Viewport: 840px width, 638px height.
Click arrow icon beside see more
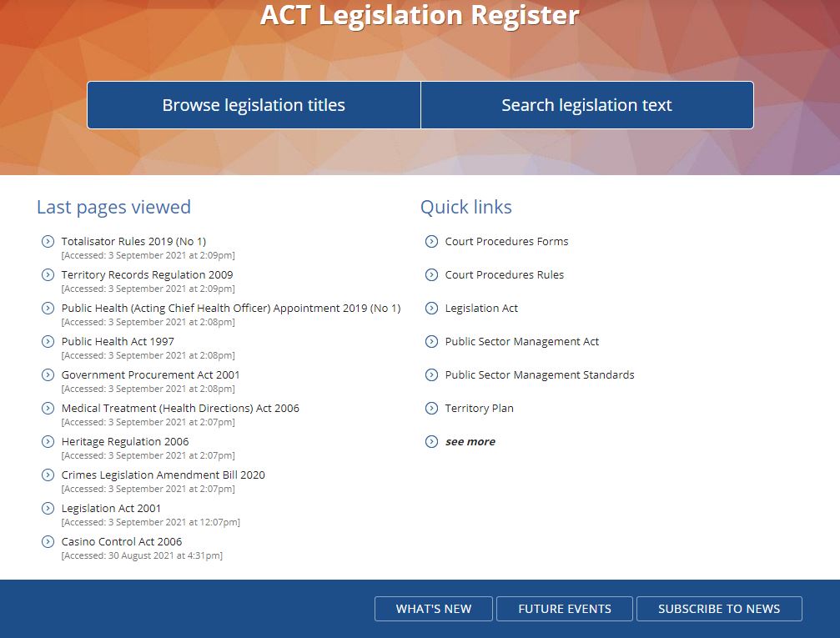pos(431,442)
